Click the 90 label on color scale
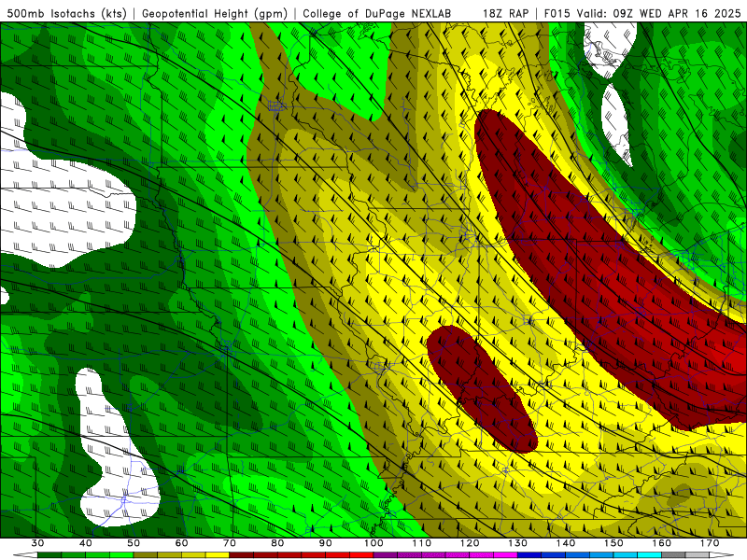The image size is (747, 560). tap(326, 543)
